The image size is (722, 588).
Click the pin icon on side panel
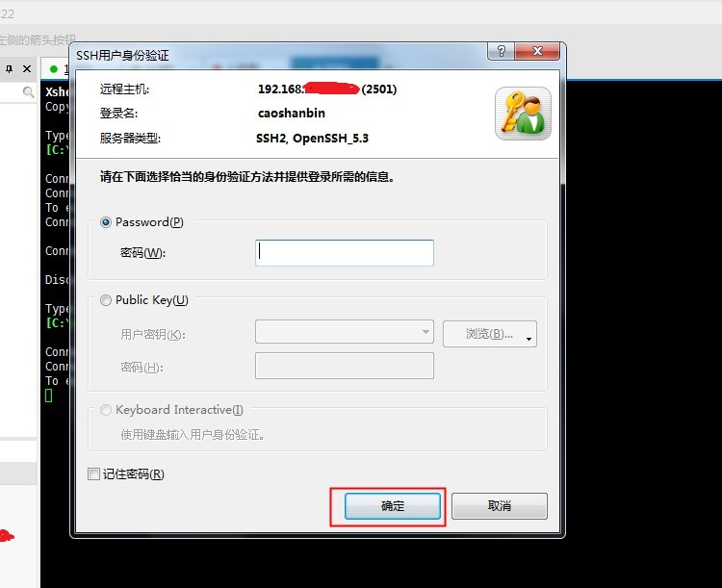pos(10,69)
